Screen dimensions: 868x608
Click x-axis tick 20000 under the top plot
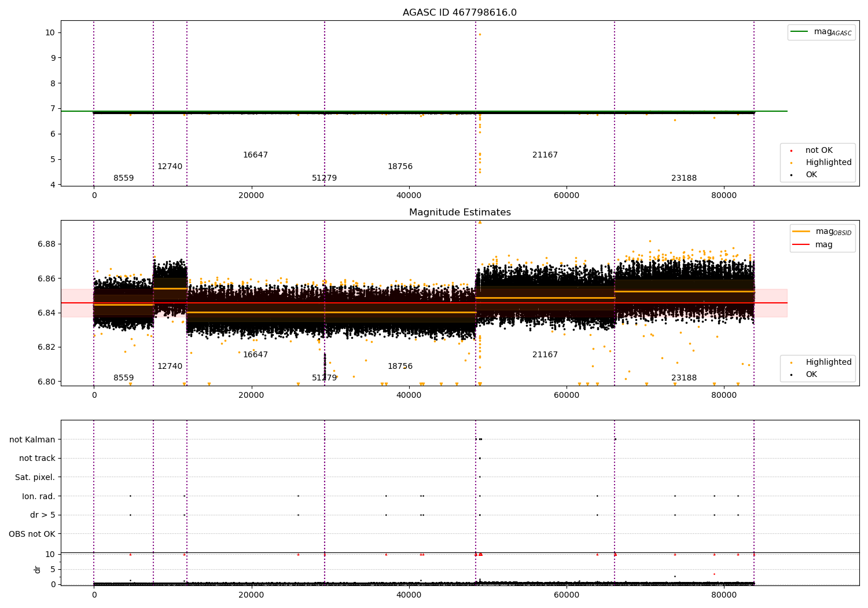click(251, 196)
